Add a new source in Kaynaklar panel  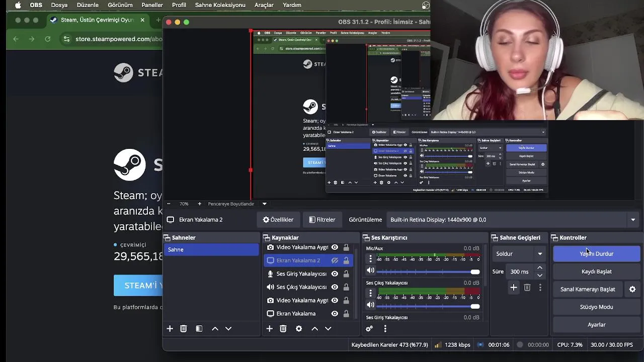[270, 329]
